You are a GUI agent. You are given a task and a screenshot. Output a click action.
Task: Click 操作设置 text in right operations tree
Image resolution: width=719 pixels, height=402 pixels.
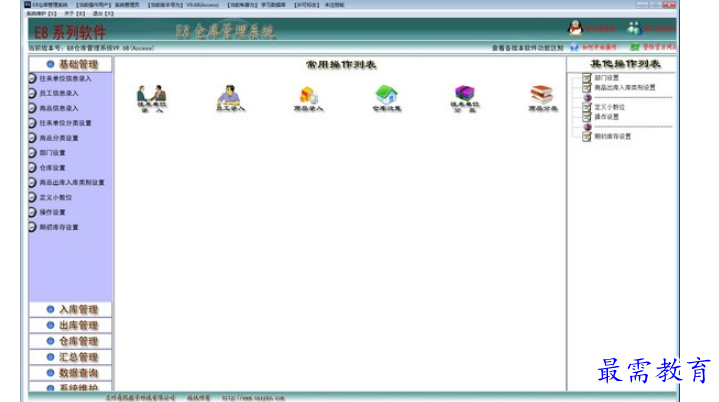click(x=607, y=117)
